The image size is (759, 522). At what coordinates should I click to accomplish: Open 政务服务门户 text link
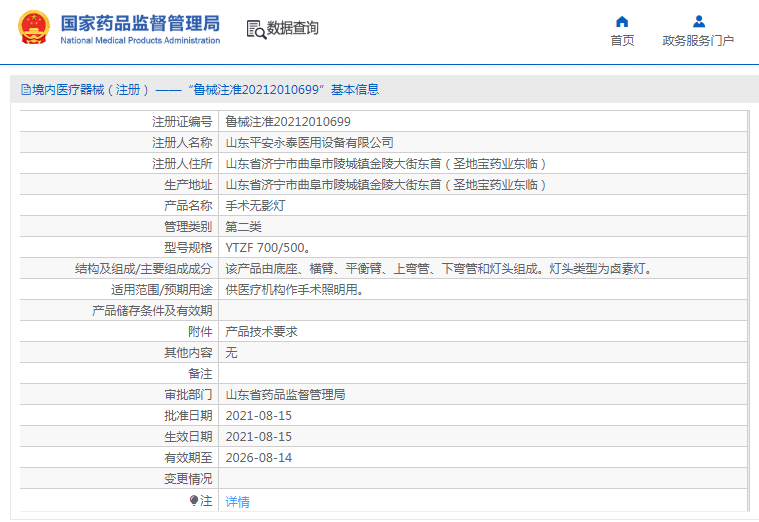pos(698,41)
